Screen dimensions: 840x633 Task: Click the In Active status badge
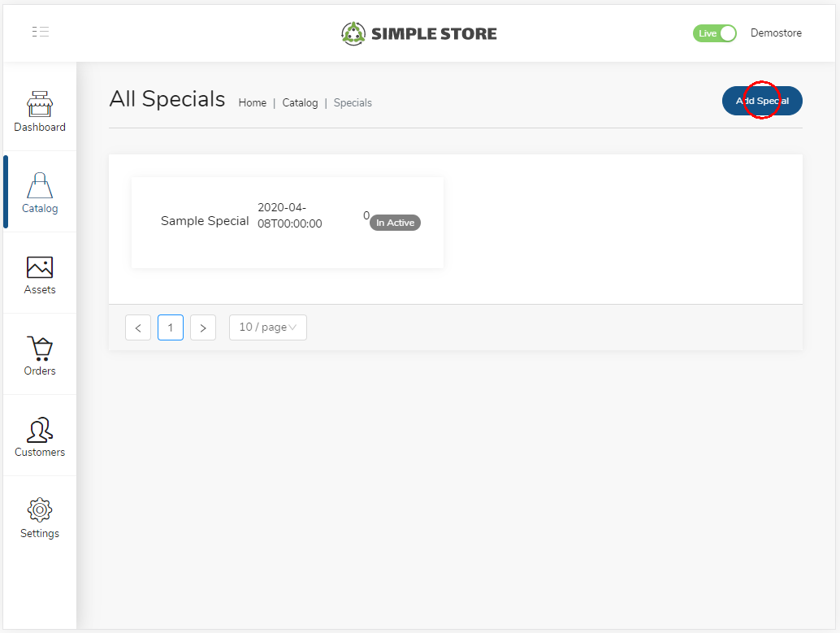tap(396, 223)
